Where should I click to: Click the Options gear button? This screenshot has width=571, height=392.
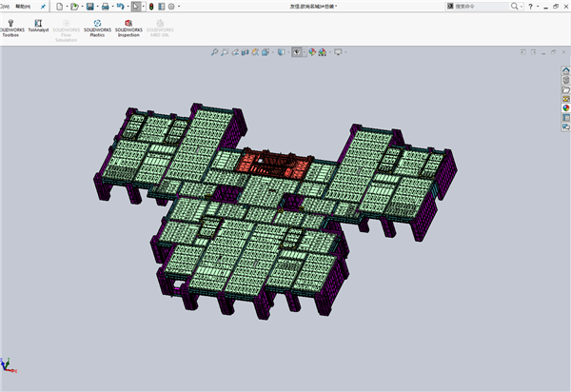(x=172, y=7)
